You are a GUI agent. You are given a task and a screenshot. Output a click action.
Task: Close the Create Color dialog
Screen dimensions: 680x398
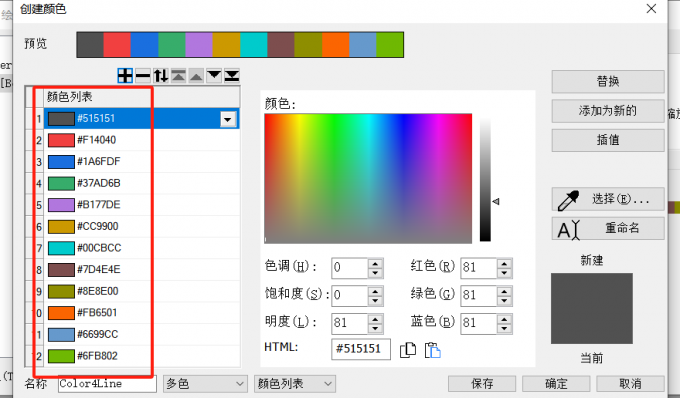coord(651,9)
